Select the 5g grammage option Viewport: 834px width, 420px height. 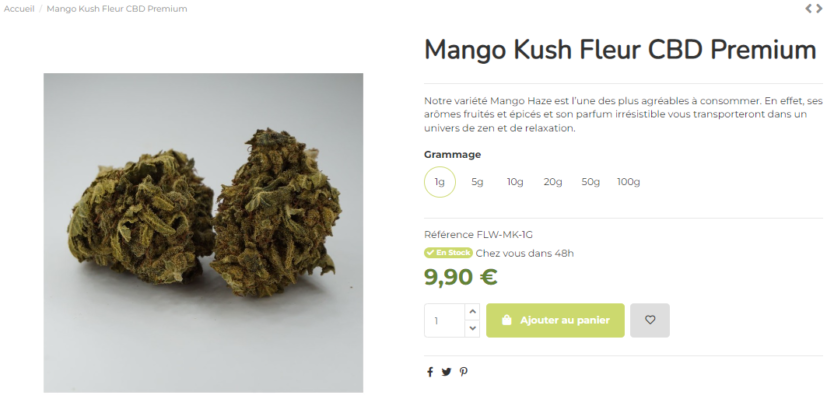click(477, 182)
